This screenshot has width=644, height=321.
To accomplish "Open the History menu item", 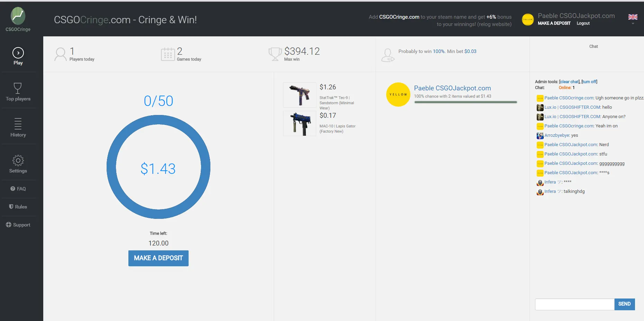I will (18, 127).
